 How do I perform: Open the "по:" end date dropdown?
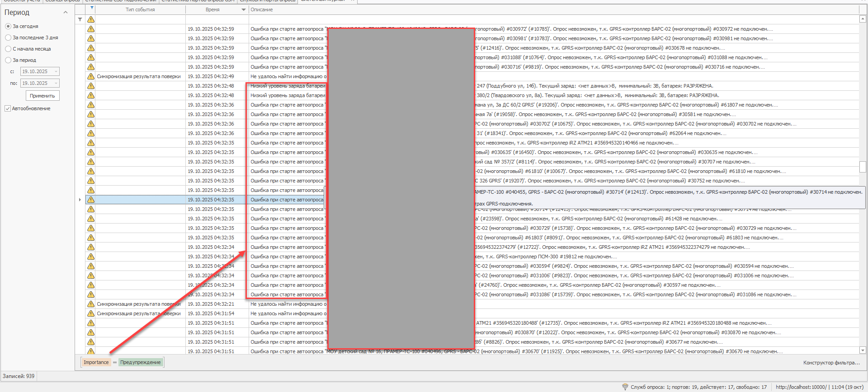56,83
